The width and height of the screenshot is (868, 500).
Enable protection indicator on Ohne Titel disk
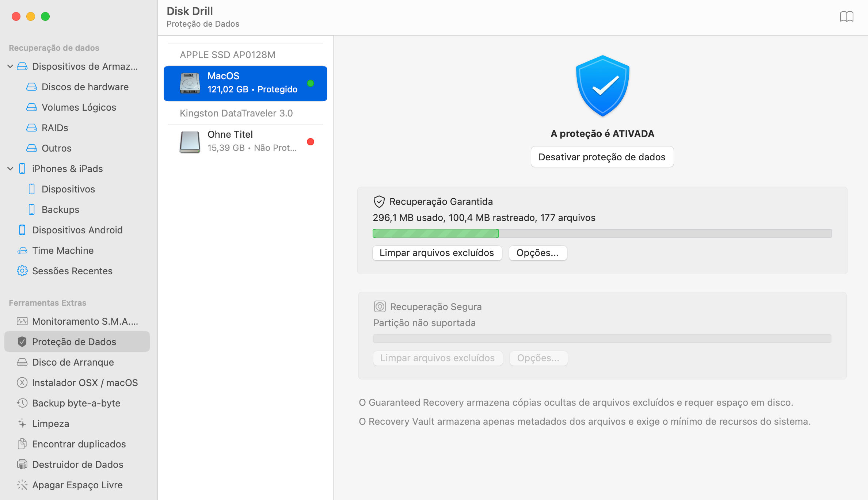(311, 141)
